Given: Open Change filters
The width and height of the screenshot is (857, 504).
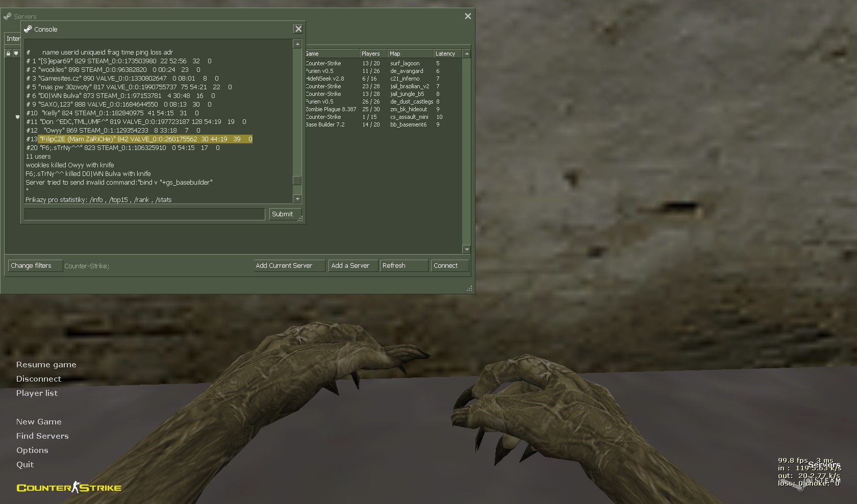Looking at the screenshot, I should pyautogui.click(x=35, y=266).
